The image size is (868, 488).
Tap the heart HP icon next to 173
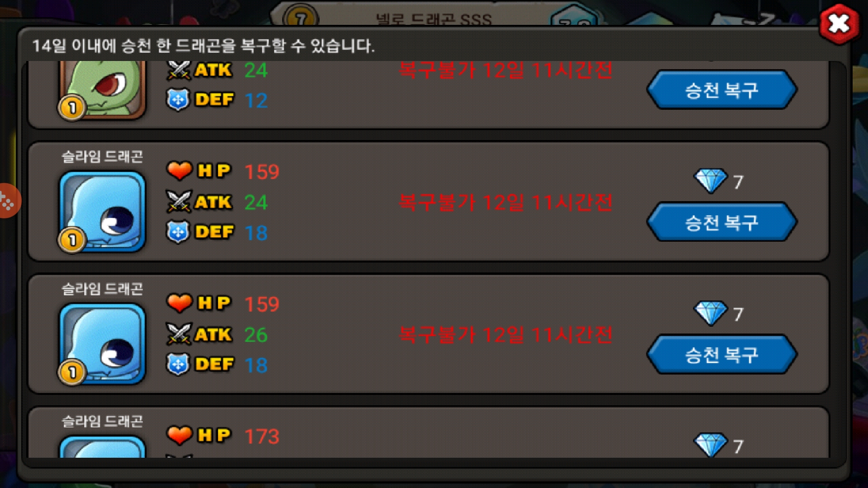tap(179, 435)
